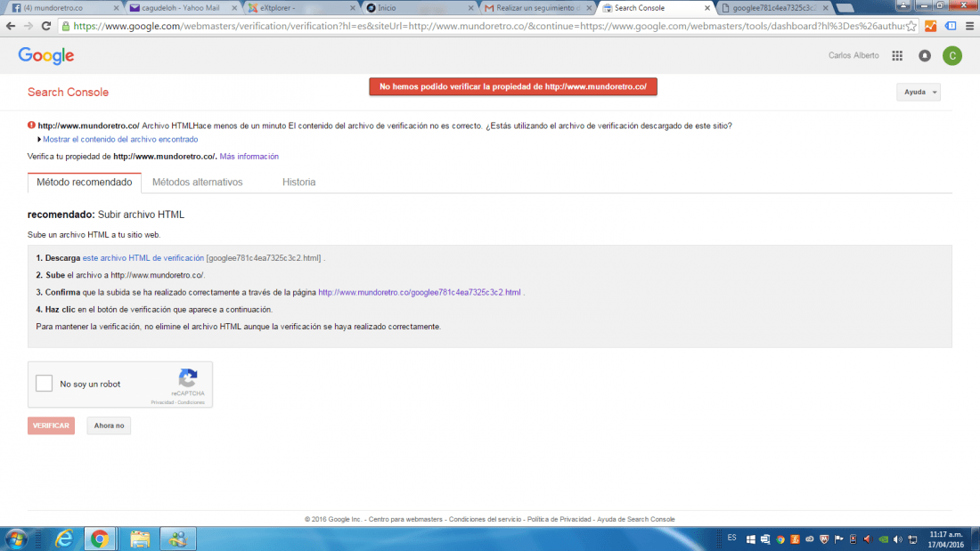The height and width of the screenshot is (551, 980).
Task: Open the Historia tab
Action: point(298,182)
